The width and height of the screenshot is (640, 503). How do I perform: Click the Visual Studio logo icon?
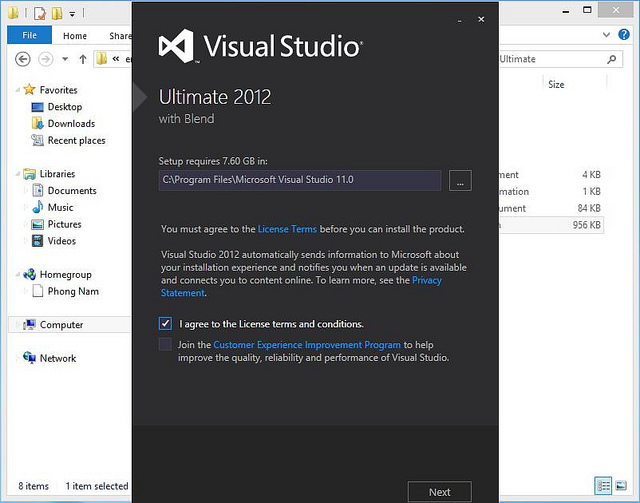176,46
